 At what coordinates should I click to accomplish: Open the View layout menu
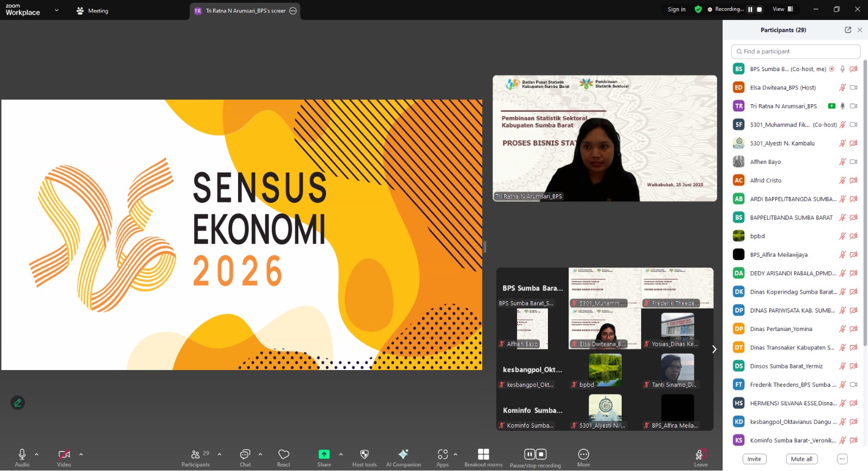coord(782,9)
